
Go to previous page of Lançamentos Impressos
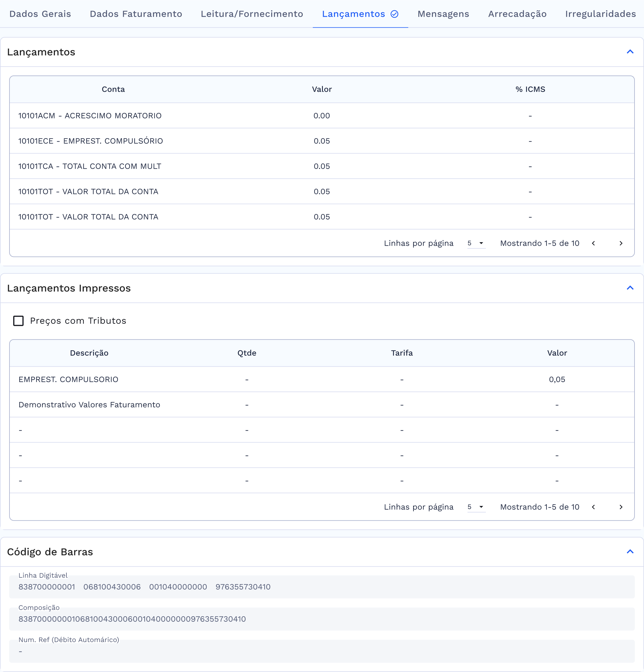point(593,507)
